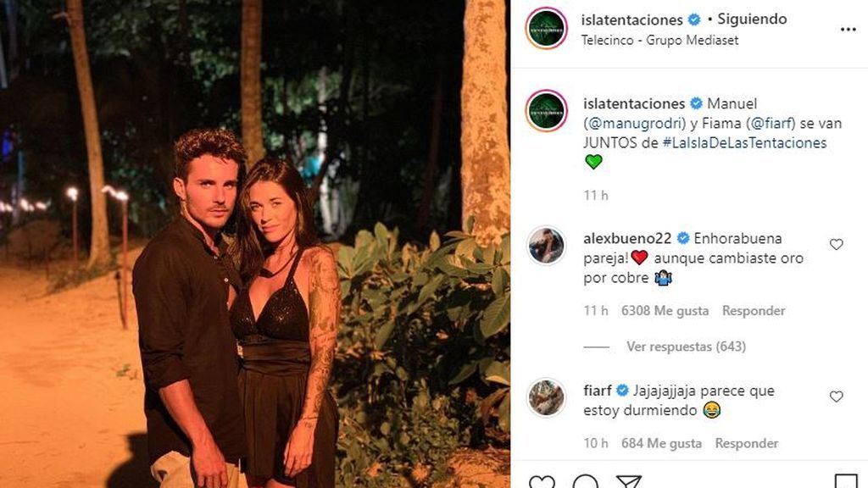
Task: Open fiarf's comment profile picture
Action: 546,398
